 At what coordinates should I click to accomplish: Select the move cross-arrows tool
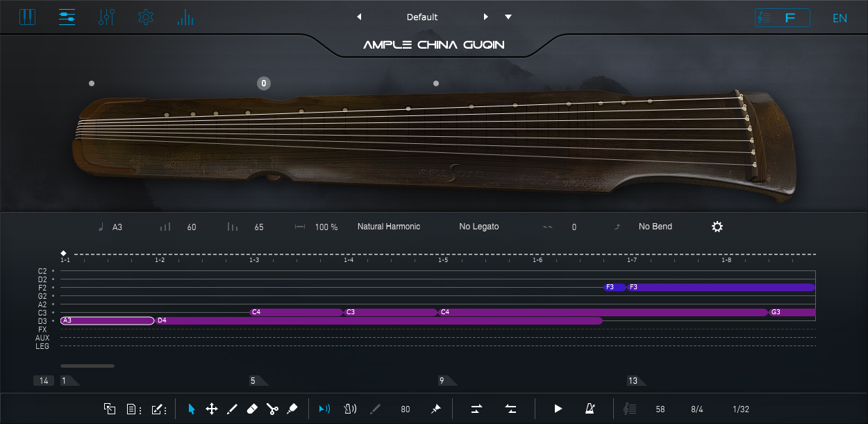tap(212, 409)
